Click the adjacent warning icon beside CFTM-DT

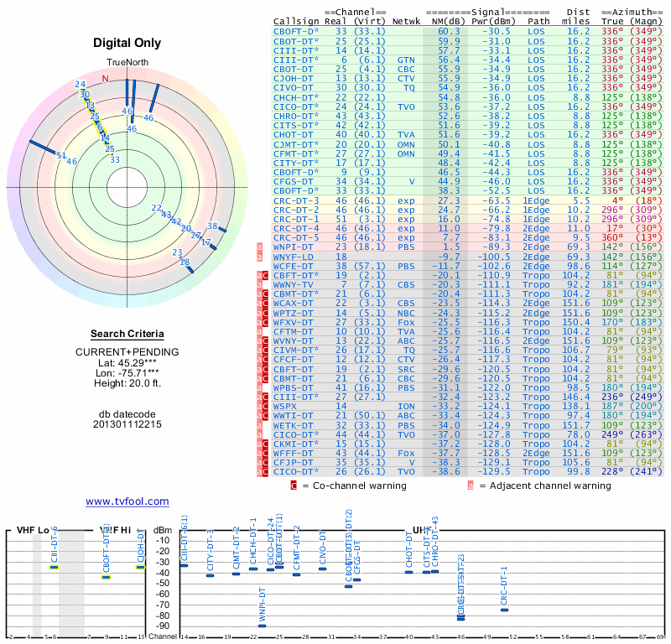pos(259,331)
